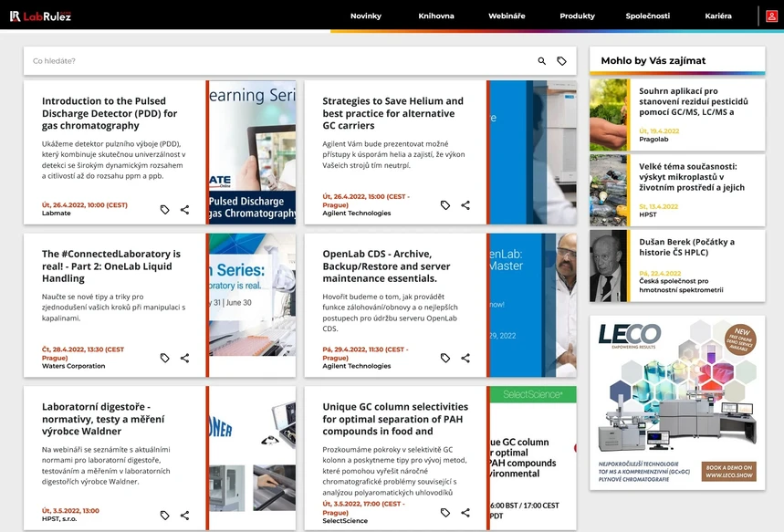The height and width of the screenshot is (532, 784).
Task: Open the user account icon
Action: pyautogui.click(x=771, y=16)
